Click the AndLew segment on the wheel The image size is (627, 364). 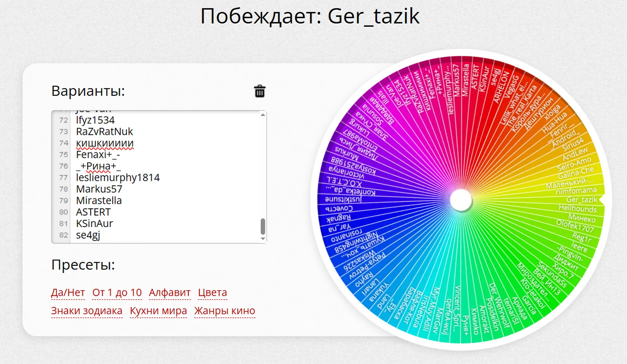coord(575,154)
